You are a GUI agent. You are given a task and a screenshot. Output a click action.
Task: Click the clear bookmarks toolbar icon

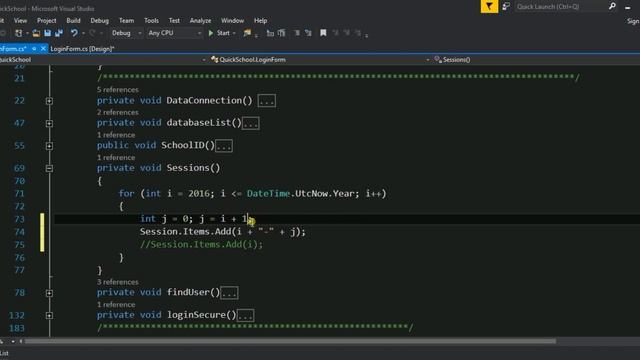[358, 33]
